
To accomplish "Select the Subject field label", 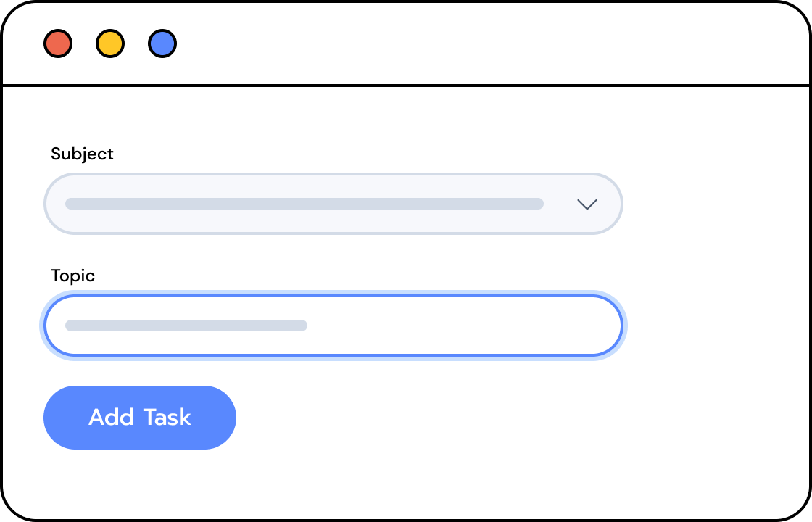I will [82, 154].
